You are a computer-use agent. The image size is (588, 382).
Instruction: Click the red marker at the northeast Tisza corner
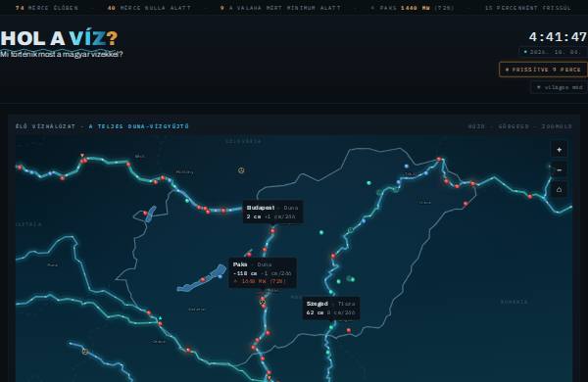point(439,160)
